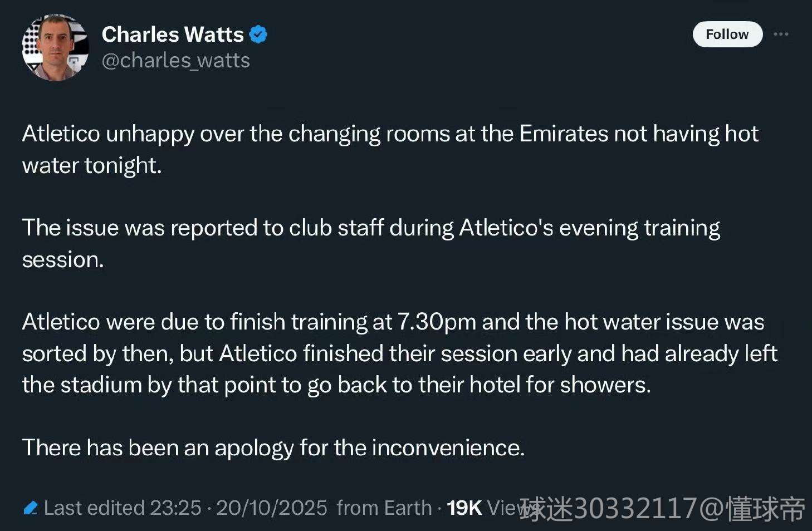This screenshot has width=812, height=531.
Task: Click the 20/10/2025 post date
Action: (271, 508)
